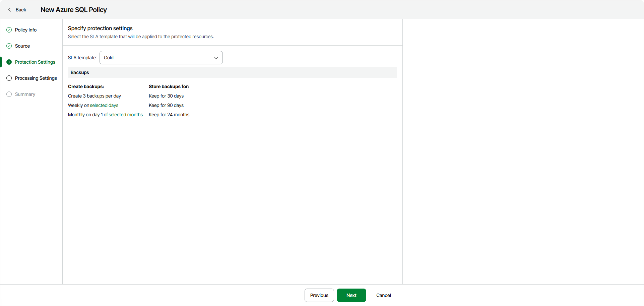Navigate to the Summary step
Screen dimensions: 644x306
click(x=25, y=94)
